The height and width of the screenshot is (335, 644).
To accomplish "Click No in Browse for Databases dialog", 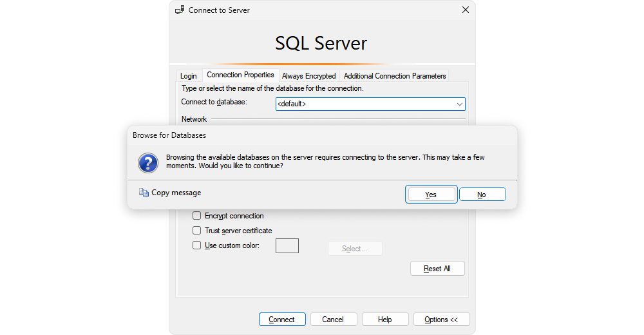I will tap(482, 195).
